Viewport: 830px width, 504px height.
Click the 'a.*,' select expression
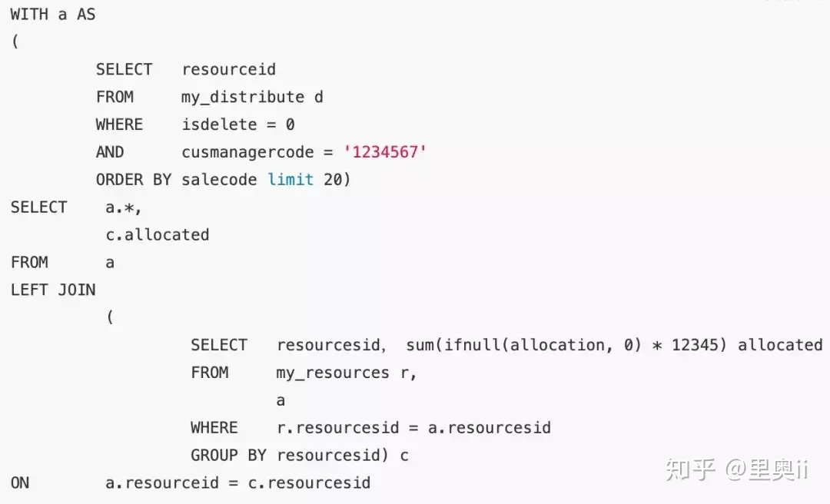point(123,207)
